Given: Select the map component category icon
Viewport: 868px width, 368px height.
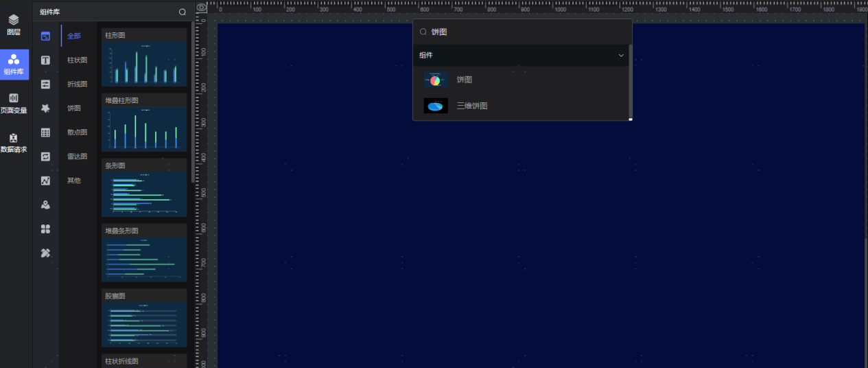Looking at the screenshot, I should [45, 205].
